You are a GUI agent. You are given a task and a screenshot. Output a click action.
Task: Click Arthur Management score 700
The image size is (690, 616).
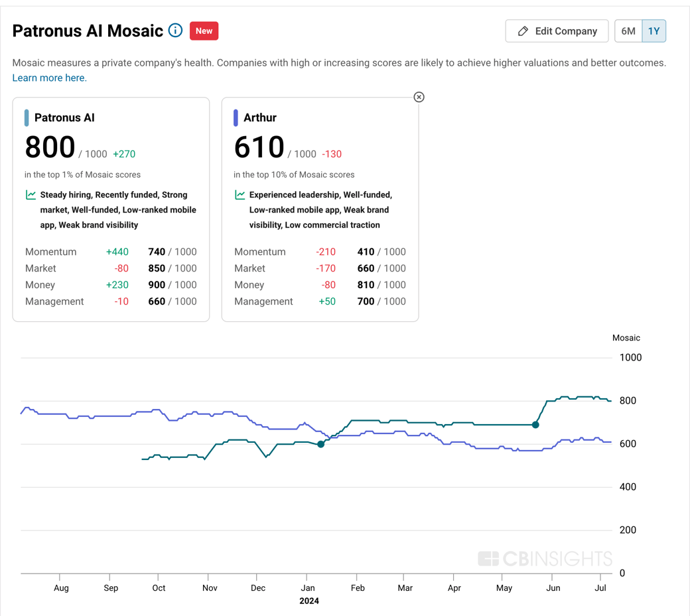pos(366,301)
